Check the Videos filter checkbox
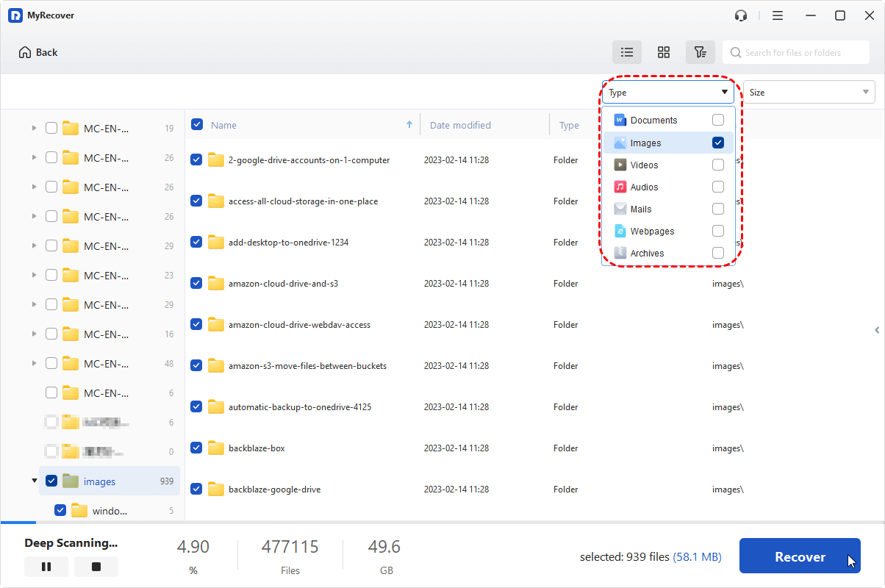 pyautogui.click(x=718, y=165)
